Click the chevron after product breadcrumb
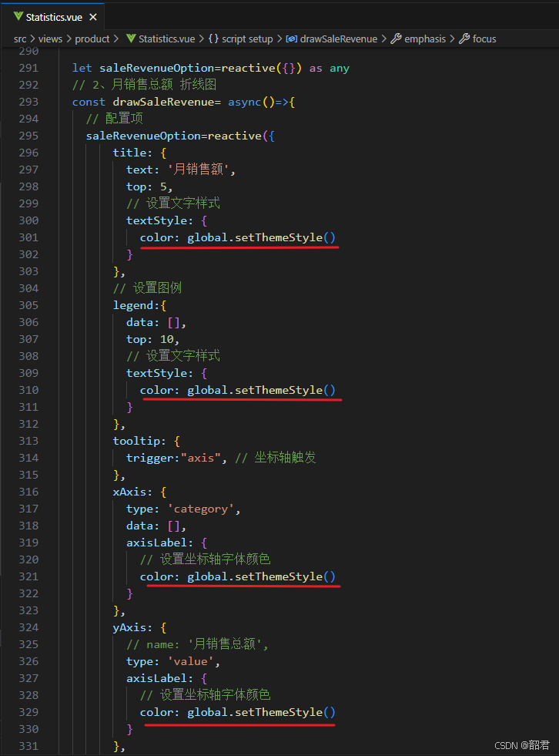Image resolution: width=559 pixels, height=756 pixels. pos(116,39)
